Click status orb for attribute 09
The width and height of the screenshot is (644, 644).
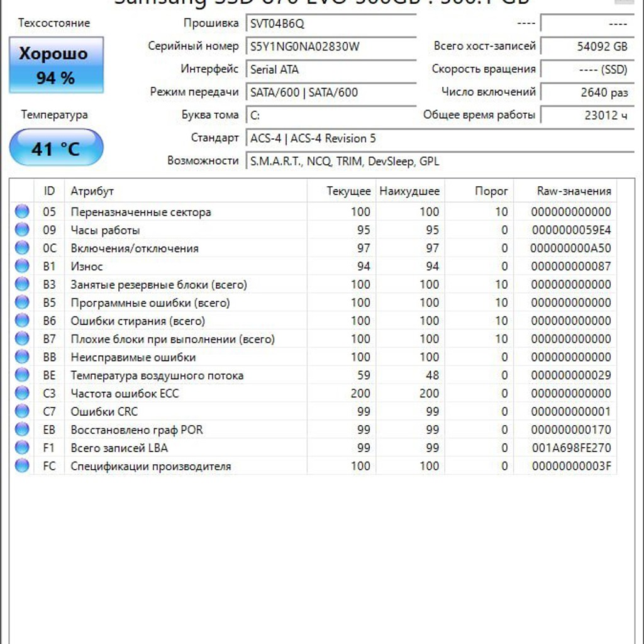click(x=22, y=230)
